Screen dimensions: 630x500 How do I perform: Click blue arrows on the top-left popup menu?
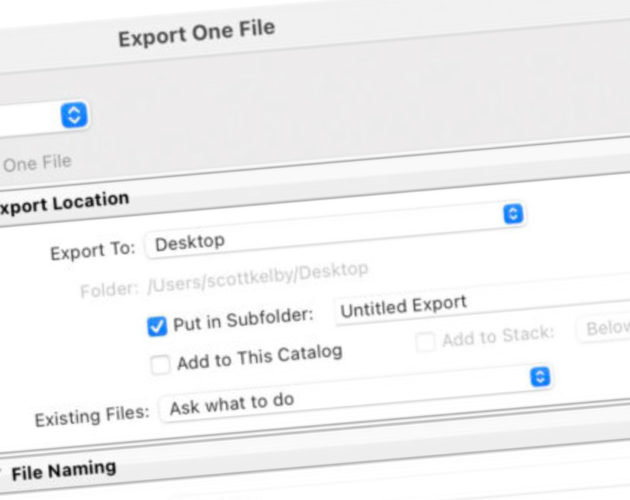pos(73,114)
